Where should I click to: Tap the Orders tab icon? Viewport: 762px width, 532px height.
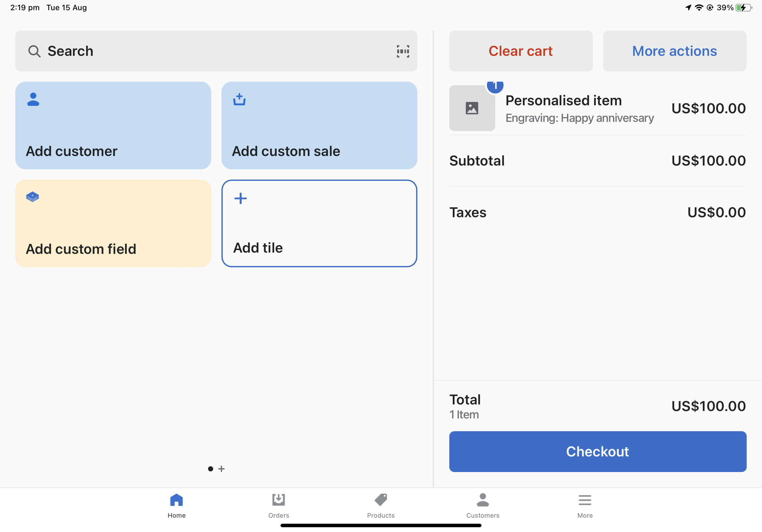(279, 499)
